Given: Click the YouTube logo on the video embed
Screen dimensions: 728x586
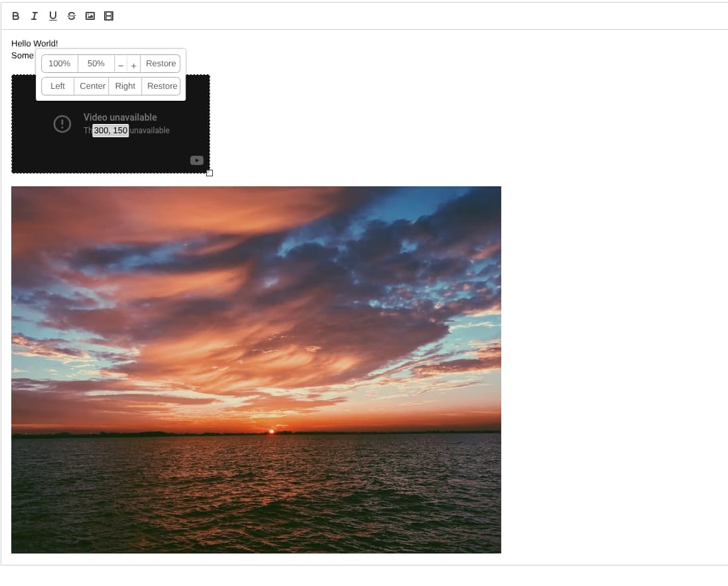Looking at the screenshot, I should tap(196, 160).
